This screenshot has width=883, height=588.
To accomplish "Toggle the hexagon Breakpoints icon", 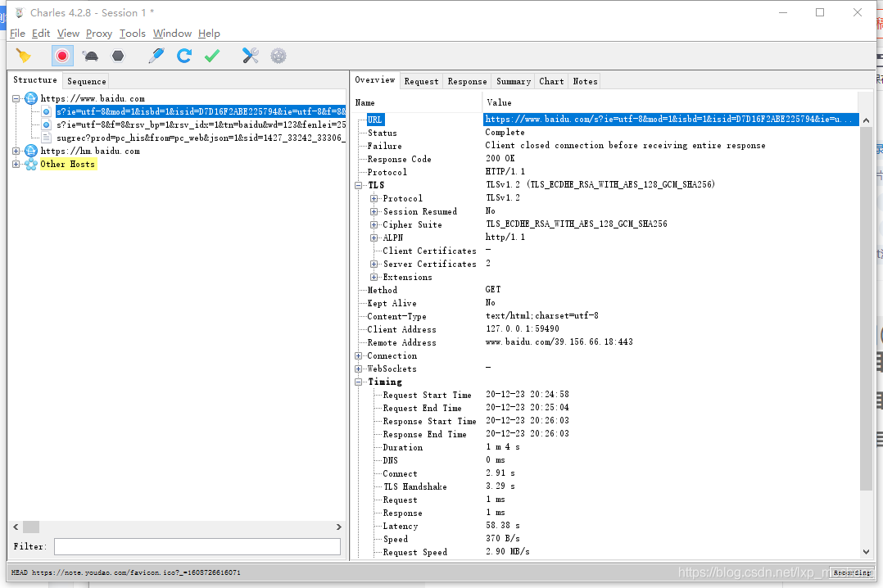I will pyautogui.click(x=118, y=56).
